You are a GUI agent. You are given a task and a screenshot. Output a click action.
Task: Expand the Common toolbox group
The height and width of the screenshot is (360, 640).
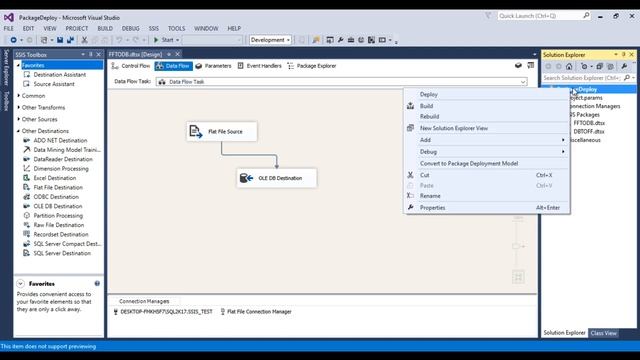18,96
